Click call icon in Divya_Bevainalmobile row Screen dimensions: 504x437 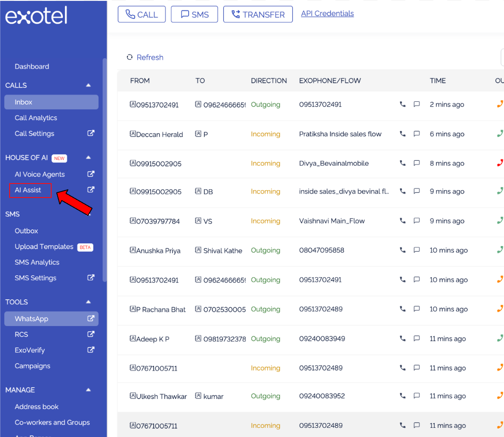[402, 163]
